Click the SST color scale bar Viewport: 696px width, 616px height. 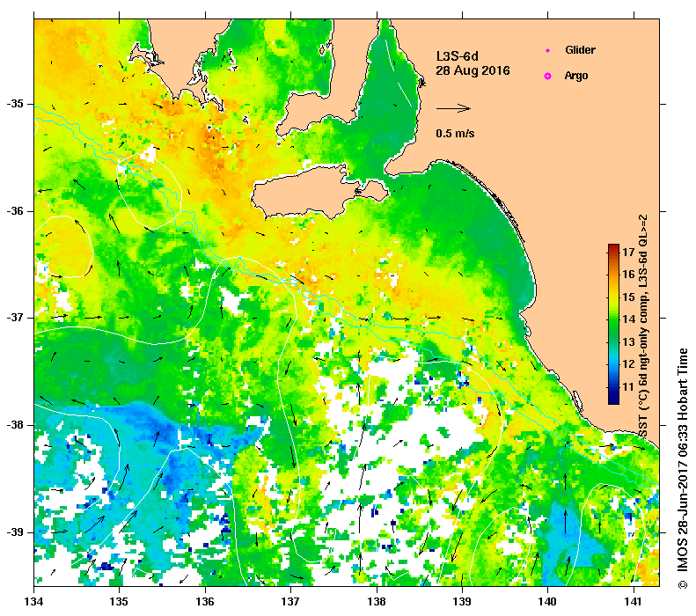click(x=613, y=324)
